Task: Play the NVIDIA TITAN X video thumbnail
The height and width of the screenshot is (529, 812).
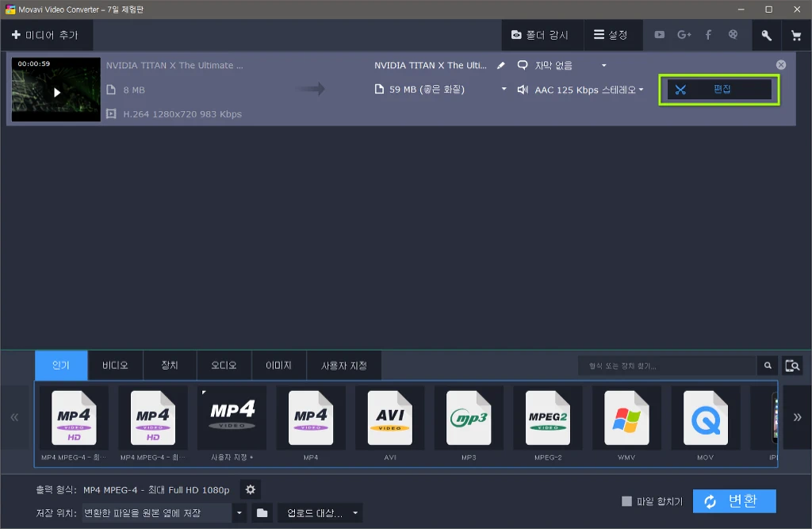Action: click(56, 92)
